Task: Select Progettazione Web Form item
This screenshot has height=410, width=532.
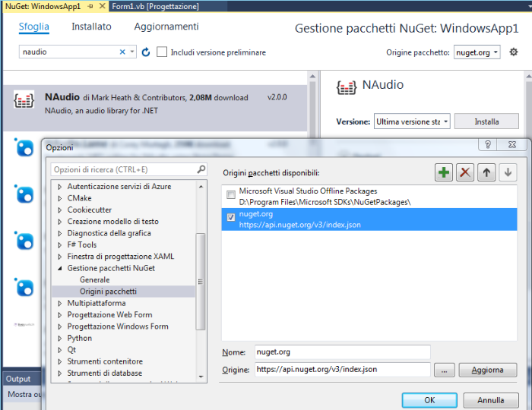Action: 109,315
